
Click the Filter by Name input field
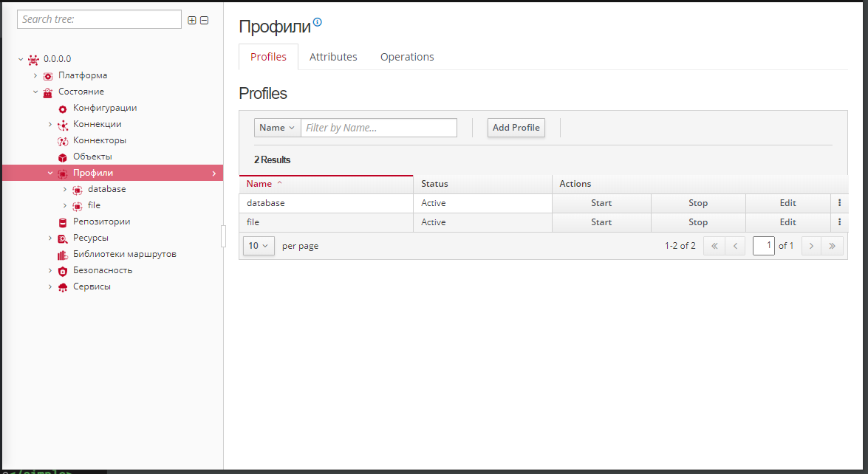[x=379, y=128]
